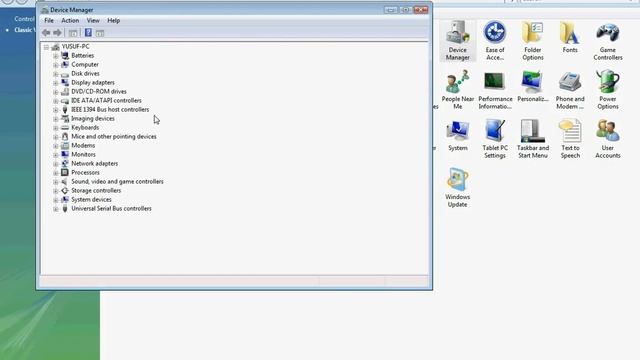Close the Device Manager window

421,9
